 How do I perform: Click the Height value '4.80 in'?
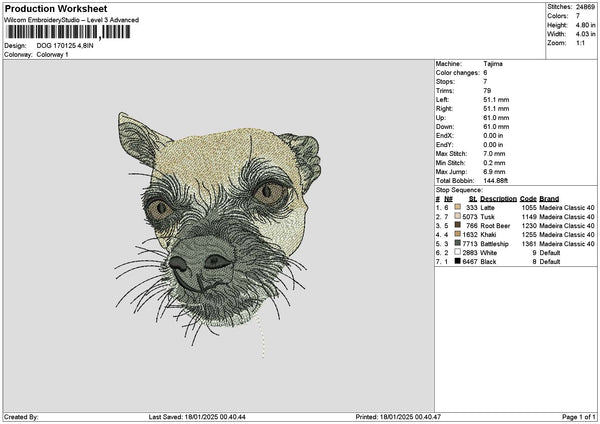(x=585, y=25)
